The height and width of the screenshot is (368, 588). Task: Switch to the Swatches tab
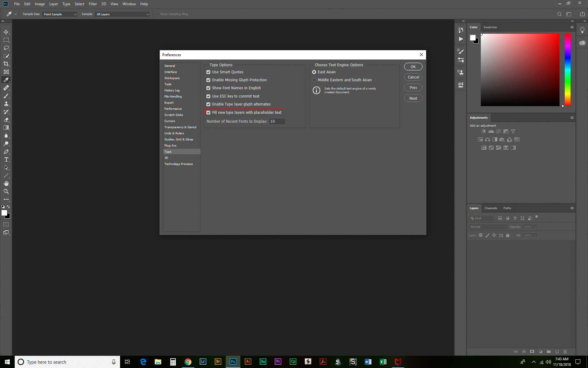click(x=490, y=27)
